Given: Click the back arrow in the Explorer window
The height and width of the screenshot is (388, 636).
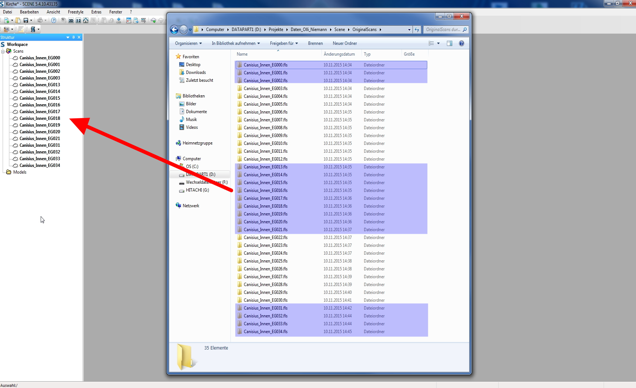Looking at the screenshot, I should [174, 30].
